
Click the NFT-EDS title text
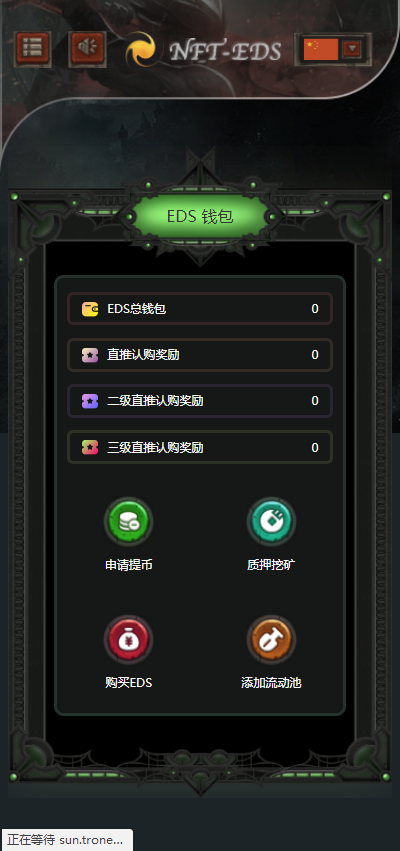225,52
